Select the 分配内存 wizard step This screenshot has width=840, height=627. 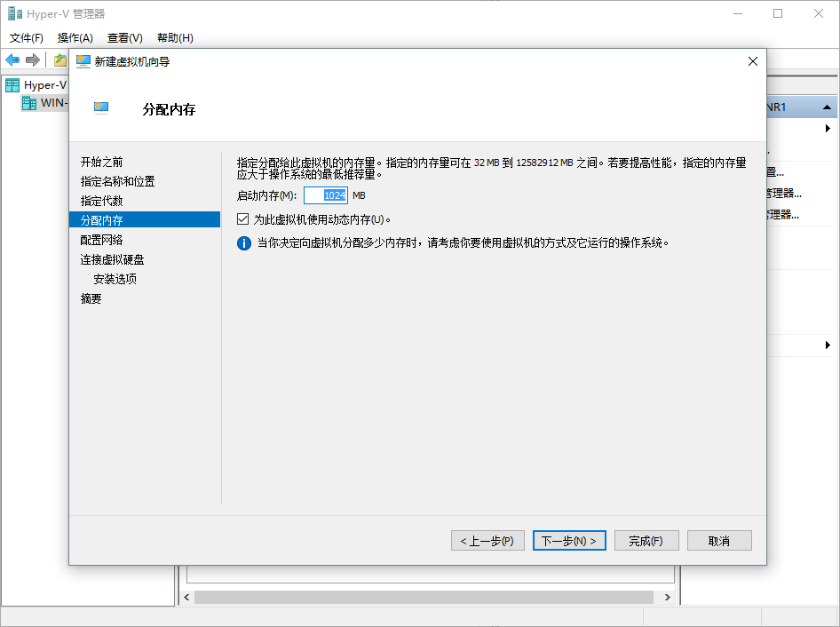click(x=145, y=220)
